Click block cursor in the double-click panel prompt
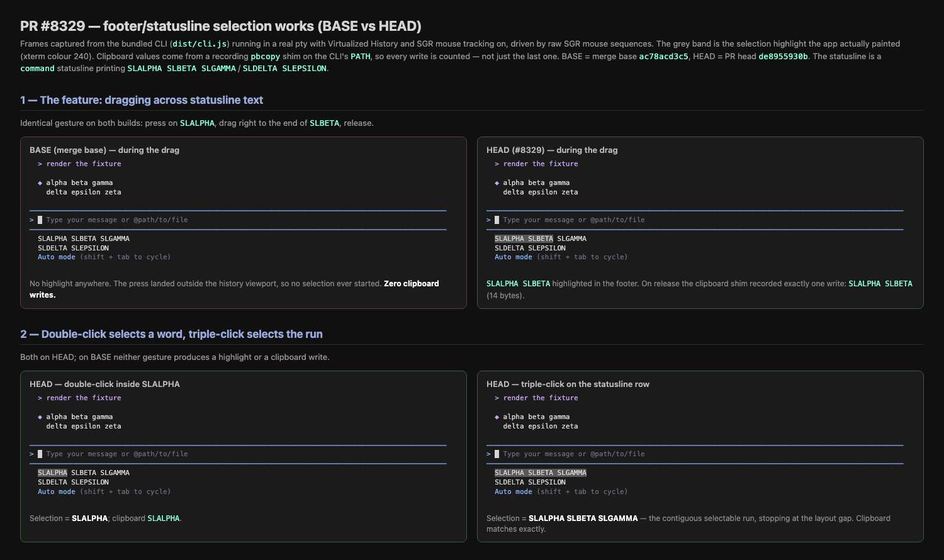The image size is (944, 560). 40,454
